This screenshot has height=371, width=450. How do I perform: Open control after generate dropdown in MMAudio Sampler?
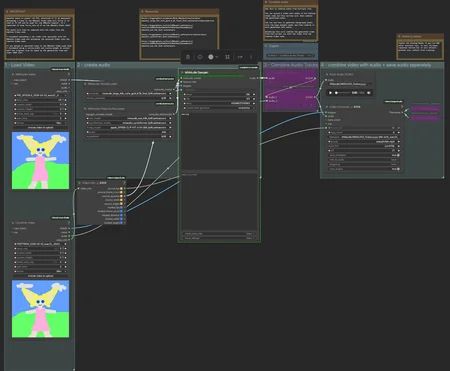click(219, 108)
